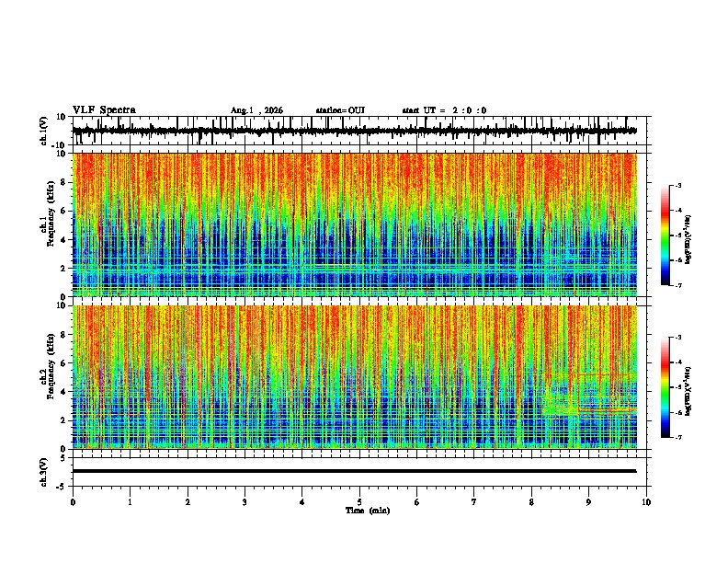Click the "-3" label on ch.2 color scale
The height and width of the screenshot is (563, 728).
pyautogui.click(x=677, y=338)
